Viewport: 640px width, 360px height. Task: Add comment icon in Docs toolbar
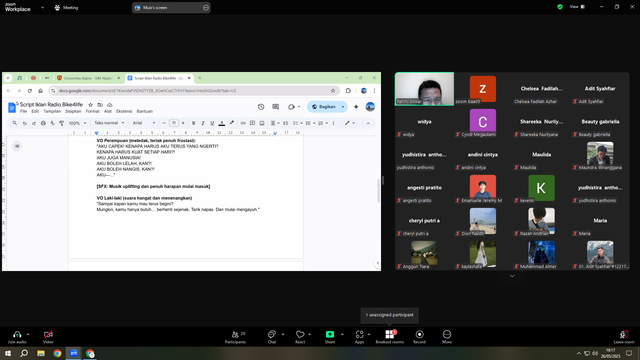tap(252, 123)
